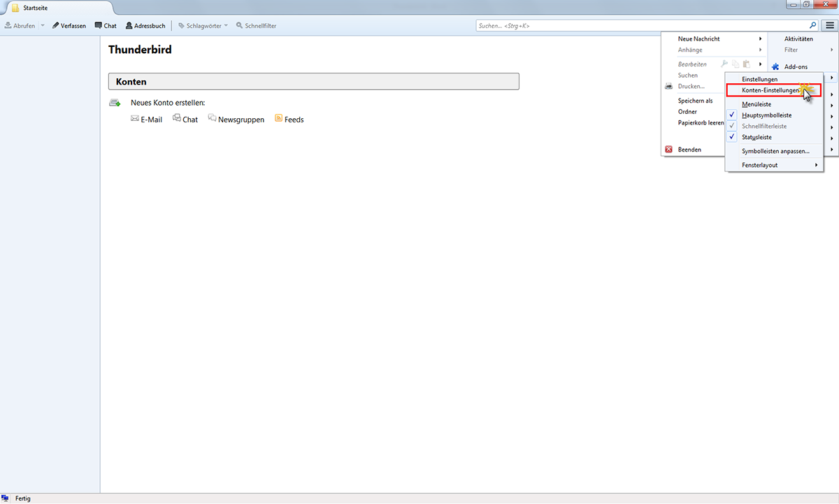Click the paste clipboard icon in Bearbeiten row
Image resolution: width=839 pixels, height=504 pixels.
coord(747,64)
